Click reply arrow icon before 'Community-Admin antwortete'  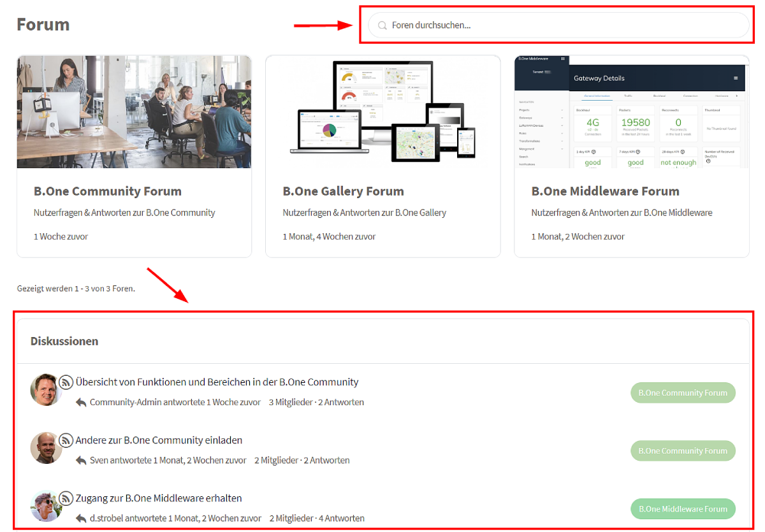coord(81,403)
